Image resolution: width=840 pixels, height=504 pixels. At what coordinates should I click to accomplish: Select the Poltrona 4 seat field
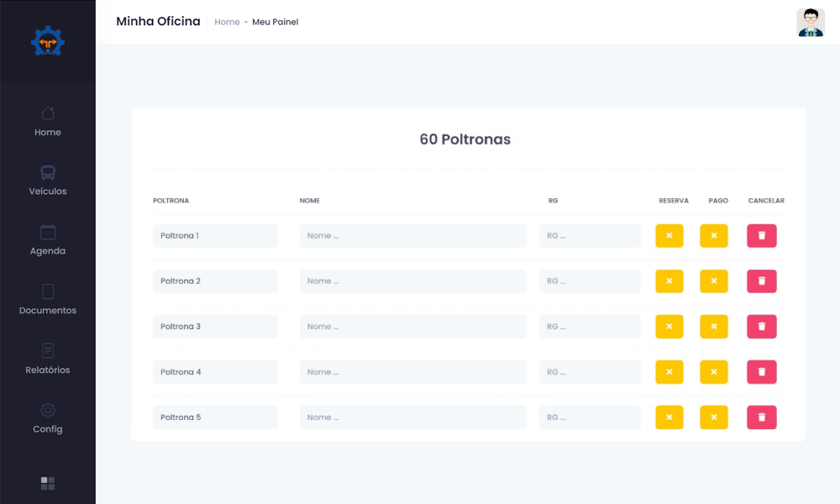pos(215,372)
